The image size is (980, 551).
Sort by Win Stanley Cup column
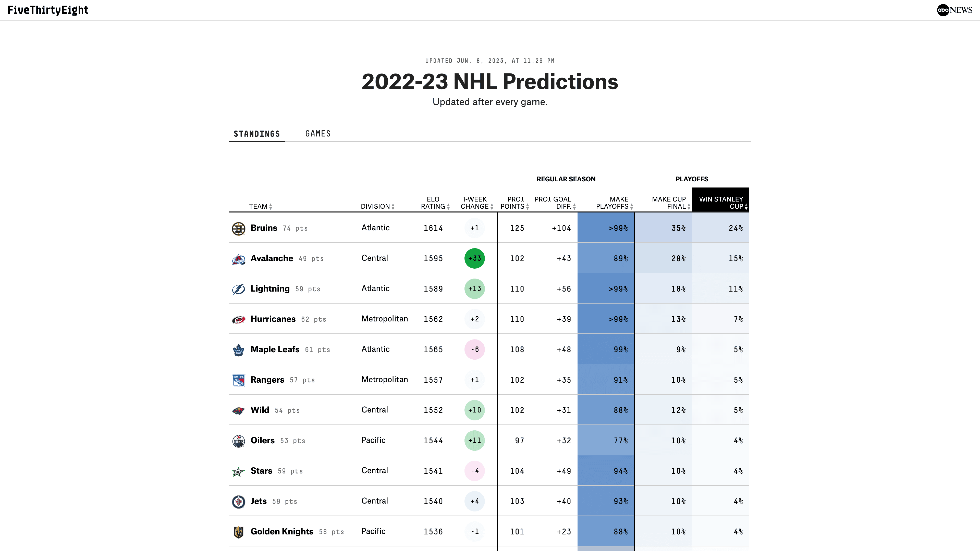pos(721,203)
